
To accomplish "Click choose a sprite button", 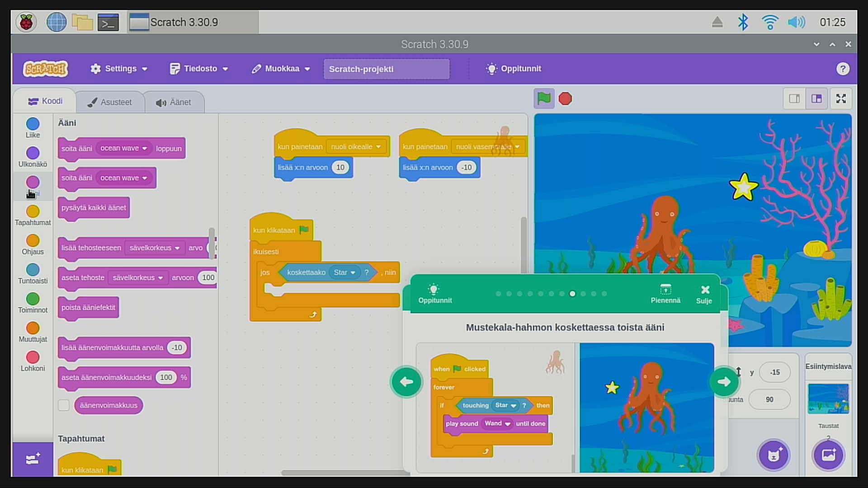I will (x=774, y=455).
